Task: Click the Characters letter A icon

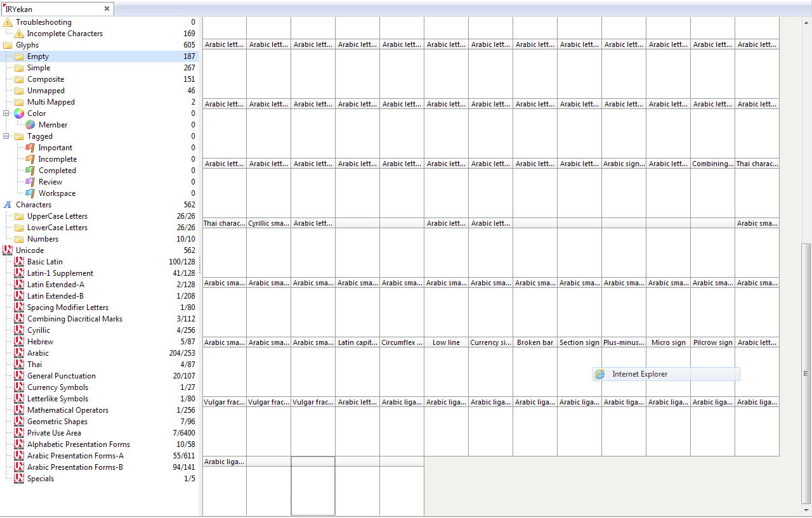Action: pos(8,205)
